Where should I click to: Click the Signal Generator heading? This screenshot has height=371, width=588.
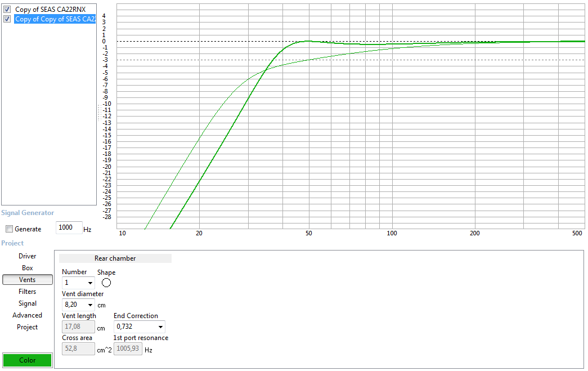28,213
